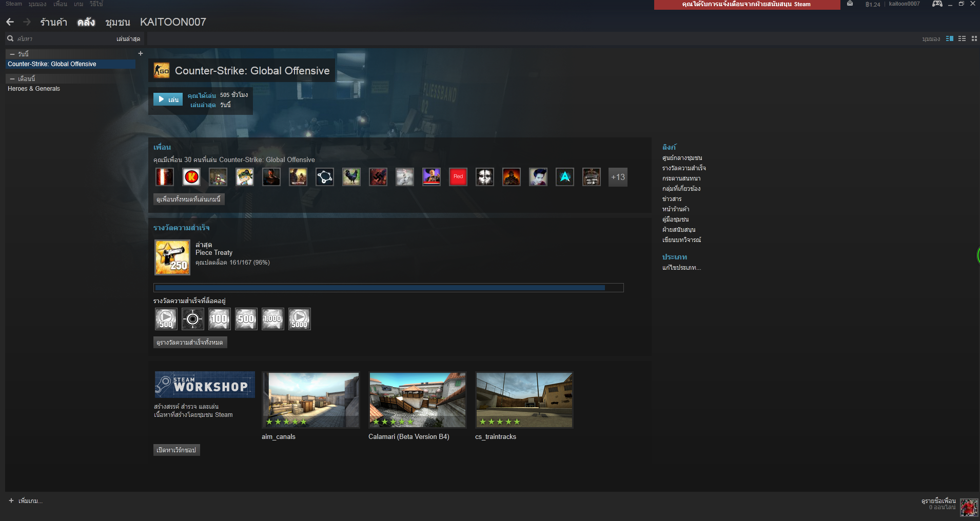Screen dimensions: 980x521
Task: Open the เกม menu
Action: coord(79,4)
